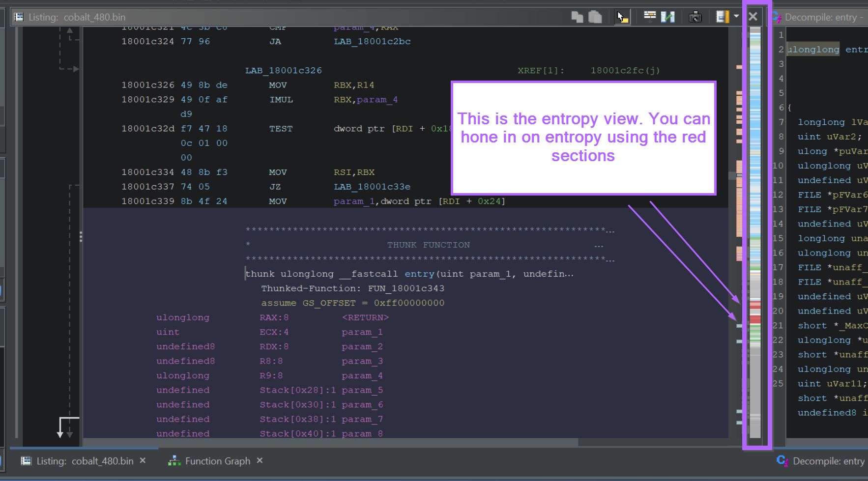Select the Listing: cobalt_480.bin bottom tab

click(x=85, y=461)
